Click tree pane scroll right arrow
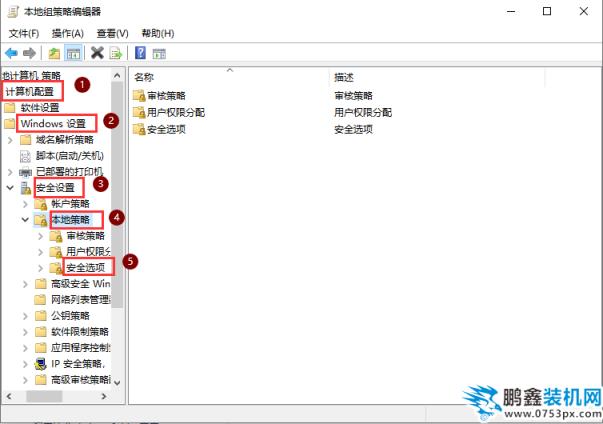The image size is (603, 424). click(x=104, y=396)
